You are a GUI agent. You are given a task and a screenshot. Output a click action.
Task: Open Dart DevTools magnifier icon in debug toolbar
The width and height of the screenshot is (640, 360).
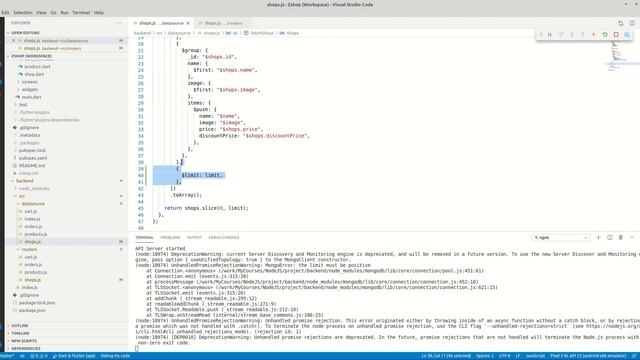[627, 35]
